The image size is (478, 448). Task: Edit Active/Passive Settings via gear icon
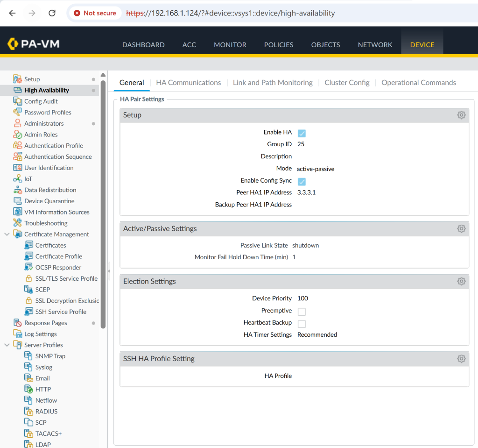point(461,228)
